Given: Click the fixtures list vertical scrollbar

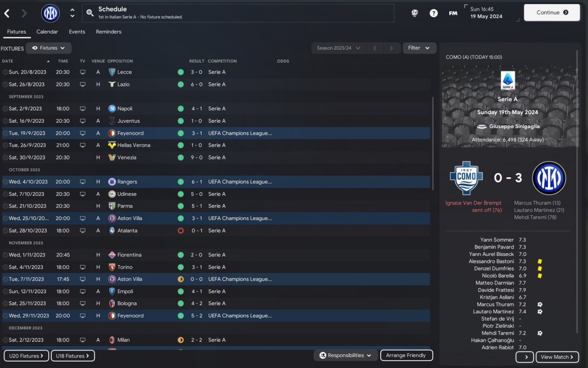Looking at the screenshot, I should click(x=433, y=143).
